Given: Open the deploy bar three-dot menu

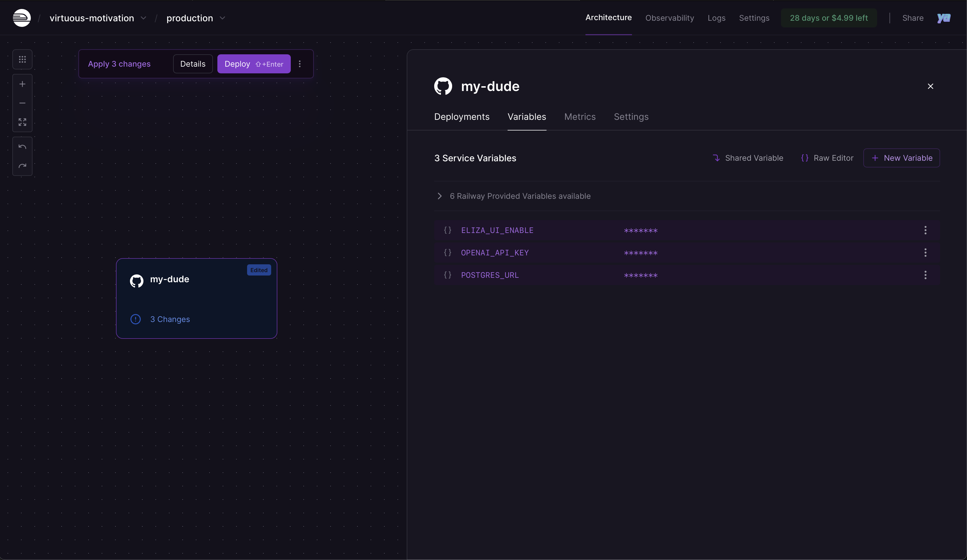Looking at the screenshot, I should tap(300, 64).
